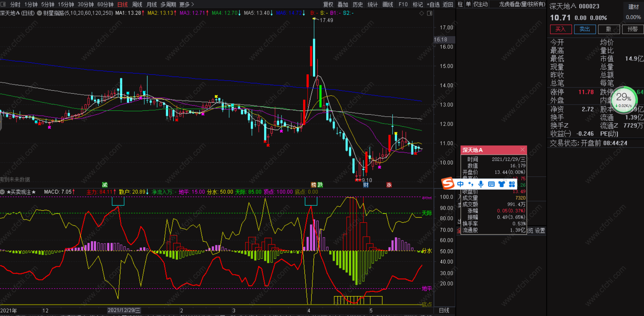Screen dimensions: 644x316
Task: Open the Sogou soft keyboard icon
Action: coord(491,184)
